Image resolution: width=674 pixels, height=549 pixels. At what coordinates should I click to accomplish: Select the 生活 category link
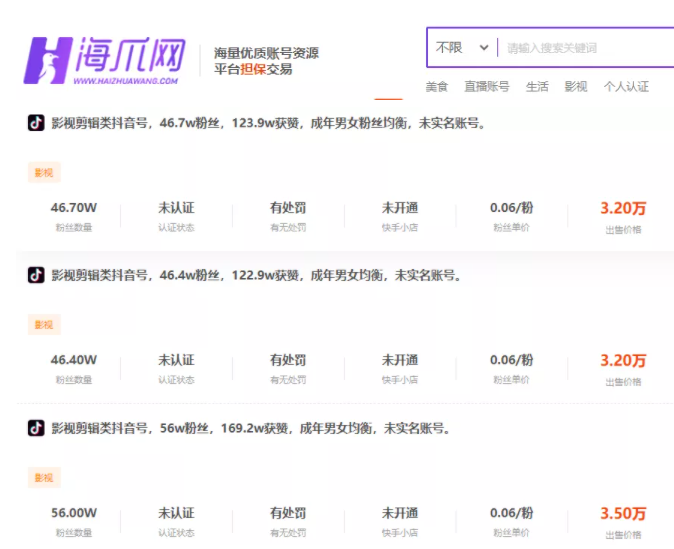(x=537, y=86)
